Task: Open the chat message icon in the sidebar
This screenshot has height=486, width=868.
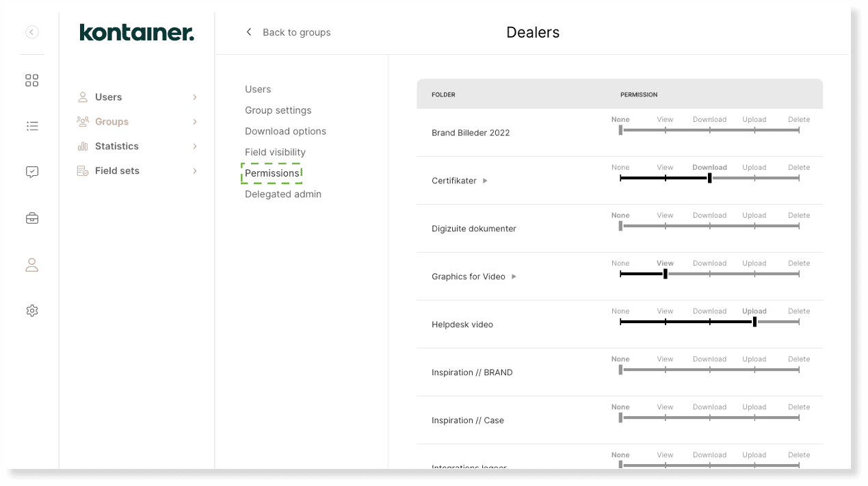Action: pos(31,172)
